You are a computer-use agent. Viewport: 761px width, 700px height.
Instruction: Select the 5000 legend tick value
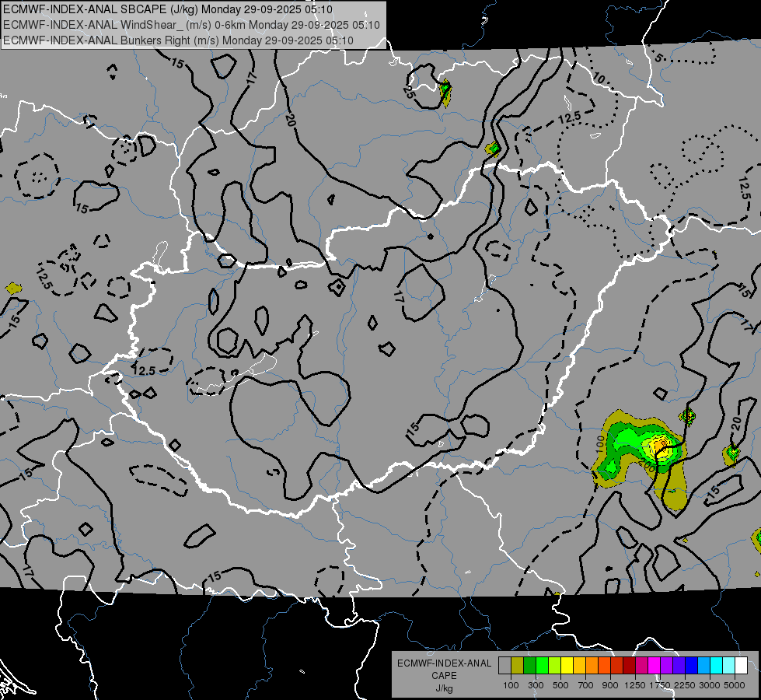click(x=735, y=685)
